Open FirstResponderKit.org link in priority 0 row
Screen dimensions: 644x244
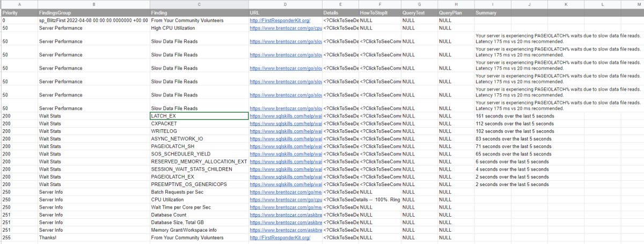click(x=280, y=20)
